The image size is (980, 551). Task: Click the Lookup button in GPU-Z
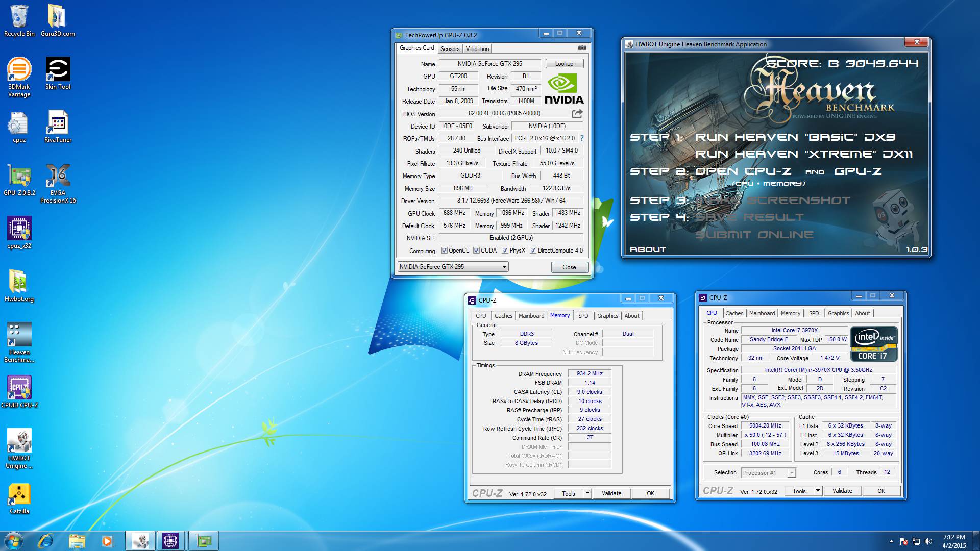click(564, 64)
